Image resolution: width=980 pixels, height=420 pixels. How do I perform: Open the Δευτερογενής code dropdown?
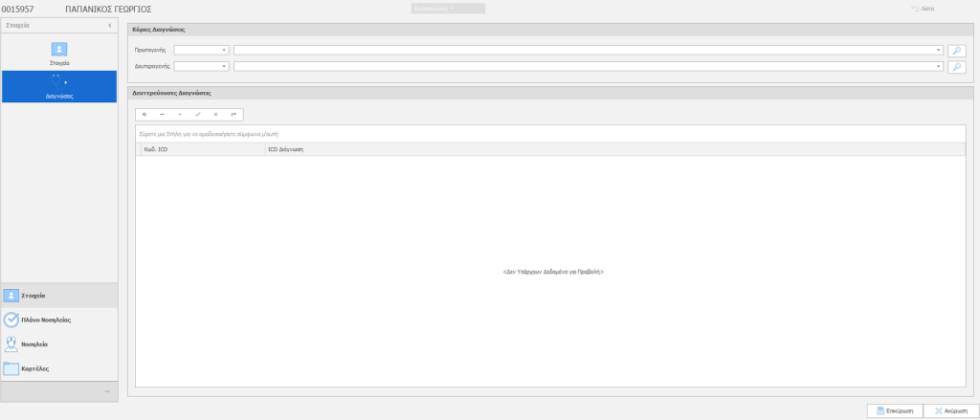224,66
